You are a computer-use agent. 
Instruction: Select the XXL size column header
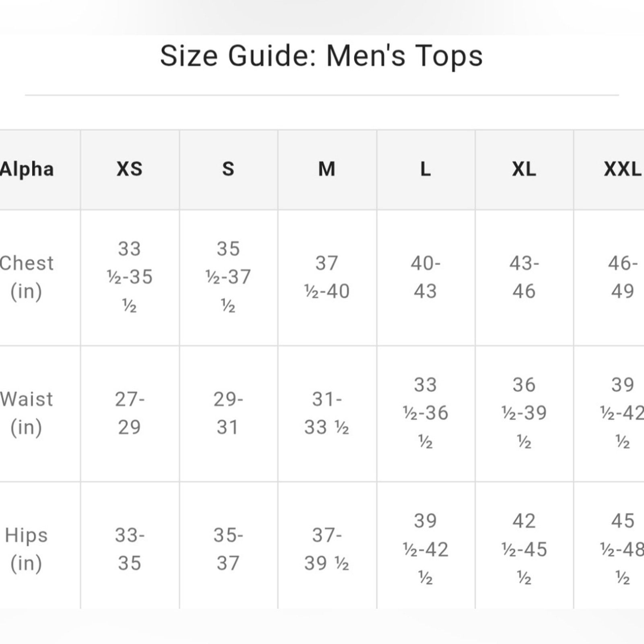click(x=622, y=169)
